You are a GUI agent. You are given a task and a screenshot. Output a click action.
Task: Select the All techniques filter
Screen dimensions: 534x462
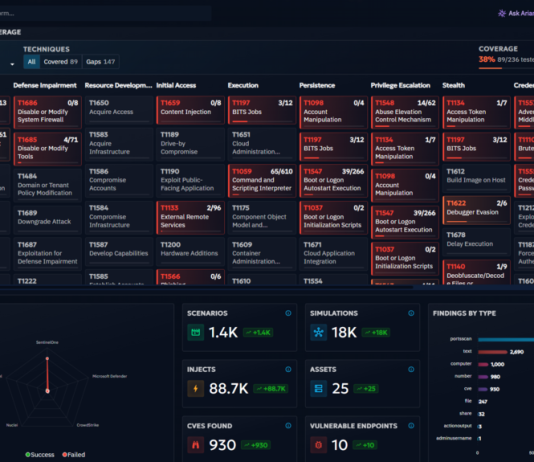pyautogui.click(x=31, y=62)
